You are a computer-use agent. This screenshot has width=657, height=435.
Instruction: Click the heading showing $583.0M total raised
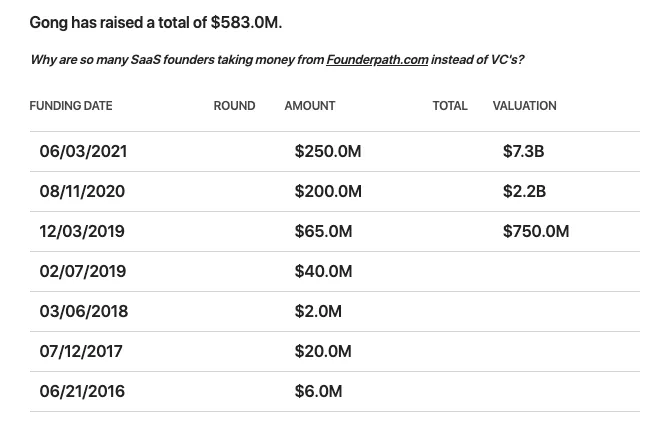coord(156,23)
